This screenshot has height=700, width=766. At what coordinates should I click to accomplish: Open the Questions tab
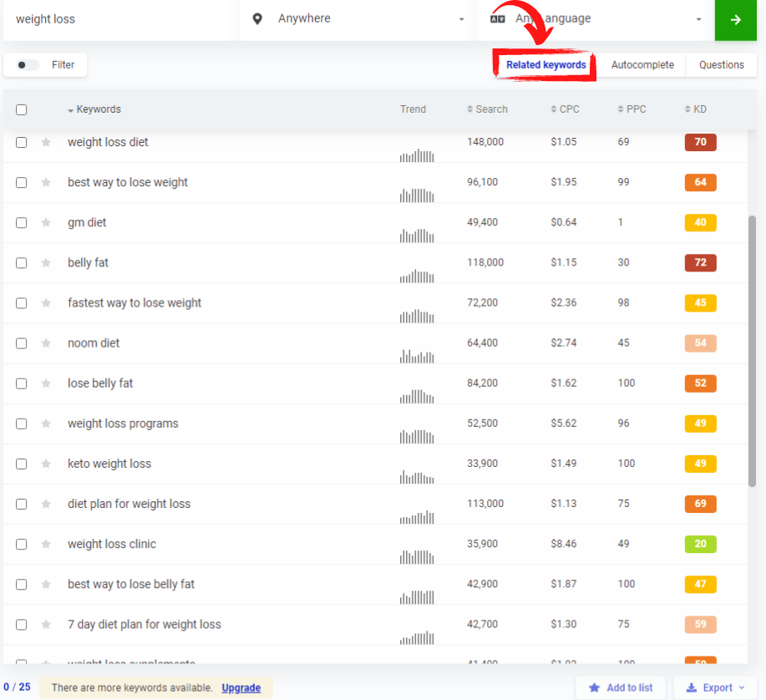721,65
